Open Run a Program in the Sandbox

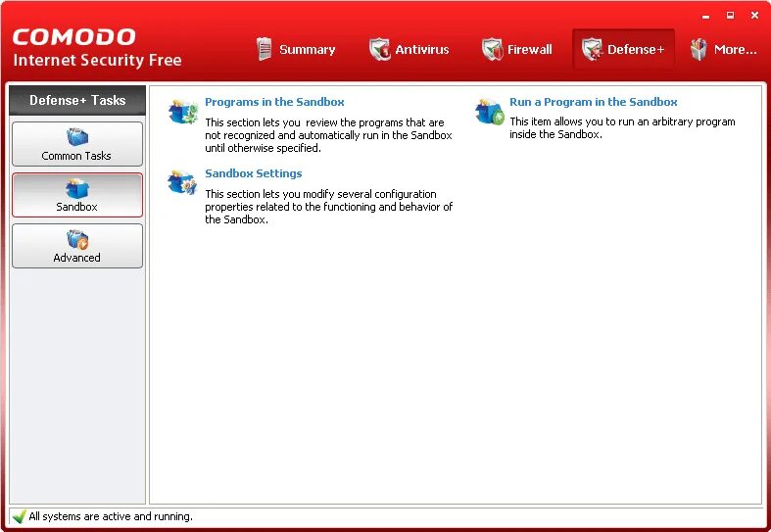click(593, 102)
